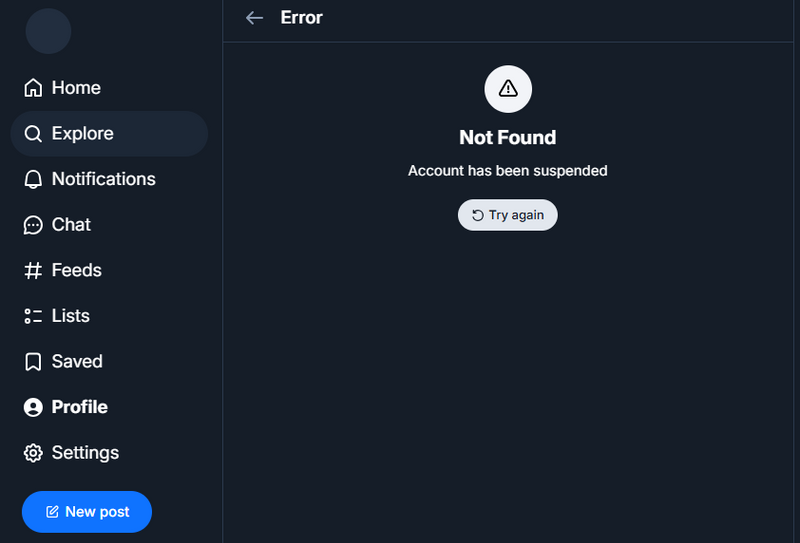Select the Feeds text label
The width and height of the screenshot is (800, 543).
point(77,270)
